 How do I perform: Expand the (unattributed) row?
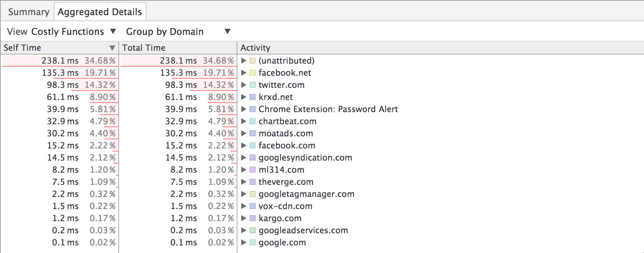click(244, 61)
